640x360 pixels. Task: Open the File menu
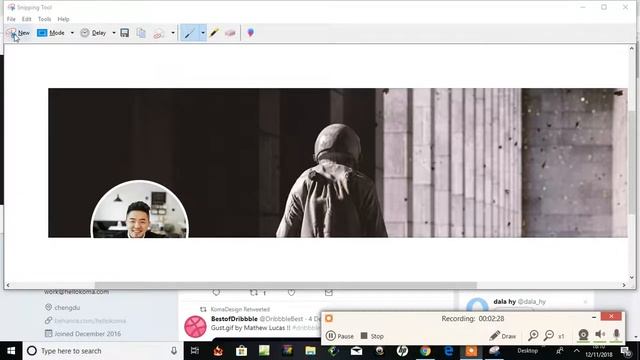pyautogui.click(x=11, y=19)
